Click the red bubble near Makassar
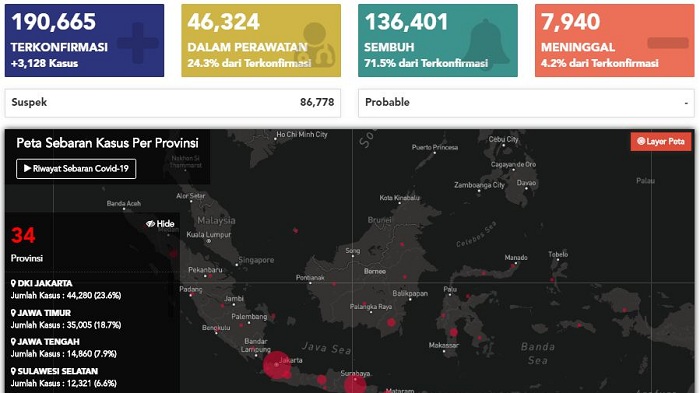The image size is (700, 393). pos(454,332)
